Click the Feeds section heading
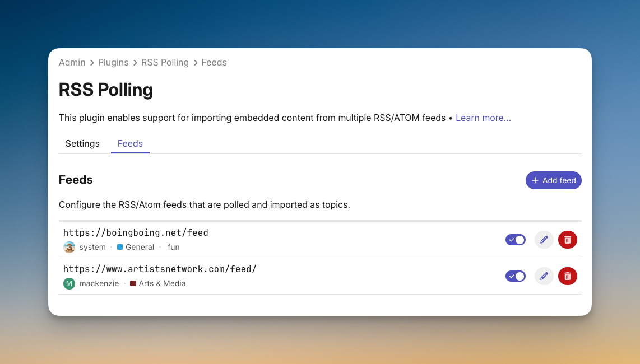This screenshot has height=364, width=640. pos(76,180)
